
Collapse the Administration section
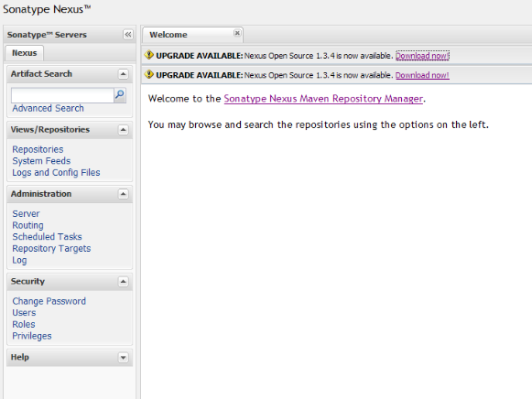click(124, 194)
